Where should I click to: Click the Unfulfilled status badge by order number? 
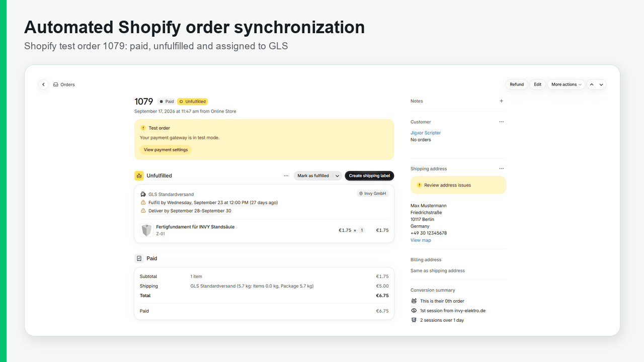(x=193, y=102)
